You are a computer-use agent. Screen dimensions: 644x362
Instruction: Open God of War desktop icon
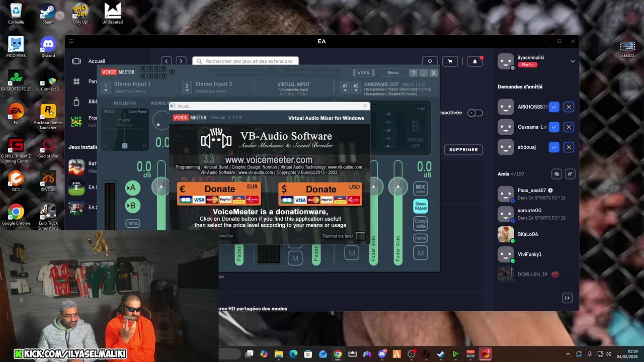pyautogui.click(x=48, y=148)
